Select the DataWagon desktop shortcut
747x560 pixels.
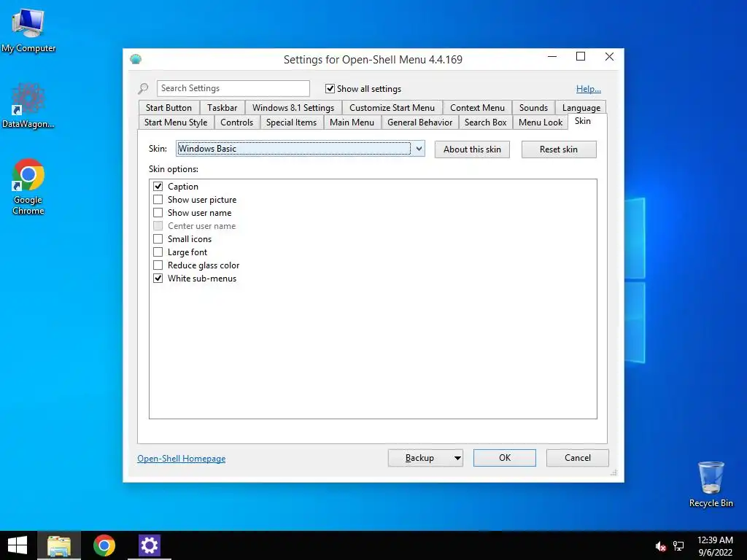click(x=28, y=106)
